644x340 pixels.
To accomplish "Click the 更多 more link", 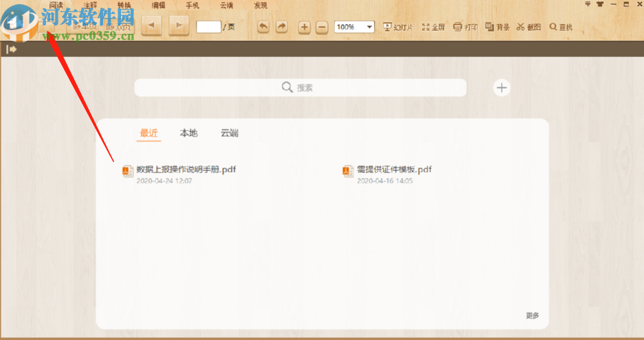I will [x=532, y=315].
